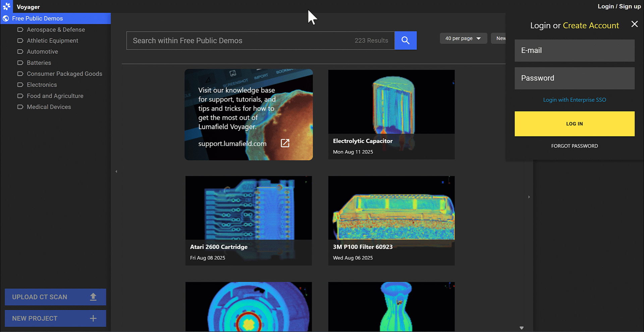Open the Atari 2600 Cartridge scan thumbnail

pyautogui.click(x=249, y=221)
